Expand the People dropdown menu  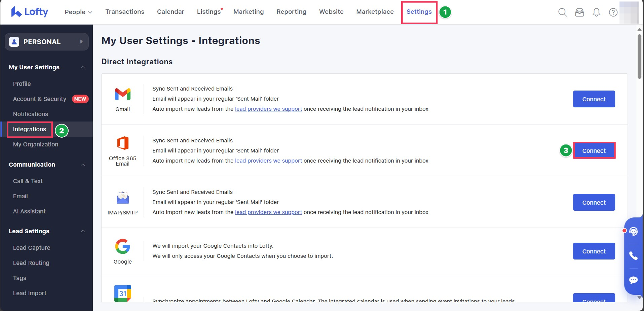tap(78, 12)
